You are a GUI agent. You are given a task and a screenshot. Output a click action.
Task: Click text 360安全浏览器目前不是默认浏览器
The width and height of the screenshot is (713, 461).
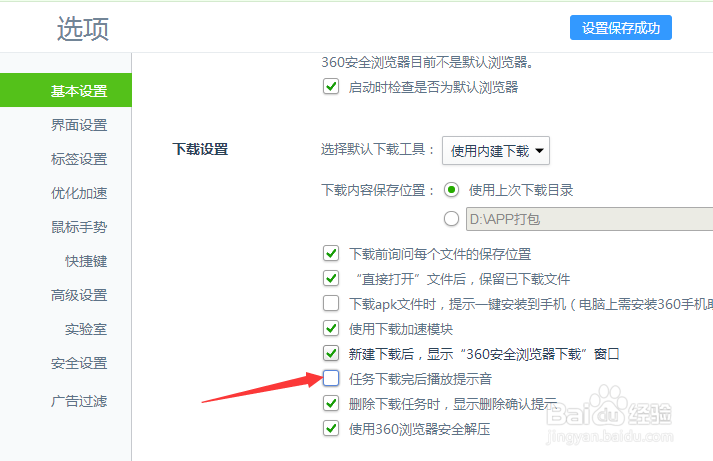pyautogui.click(x=427, y=62)
